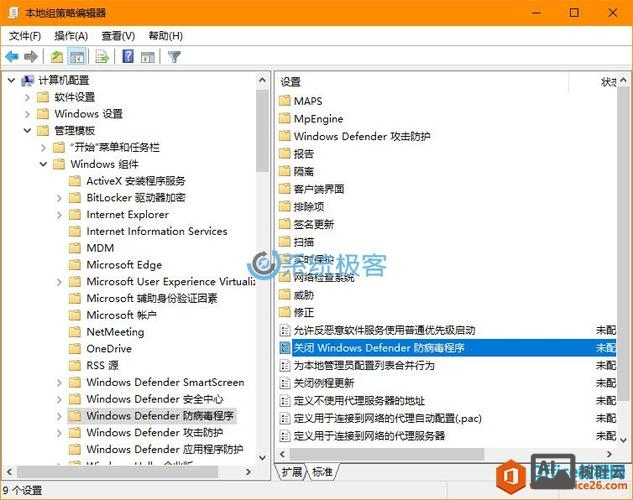Open the 客户端界面 folder in list
The width and height of the screenshot is (633, 500).
coord(319,189)
